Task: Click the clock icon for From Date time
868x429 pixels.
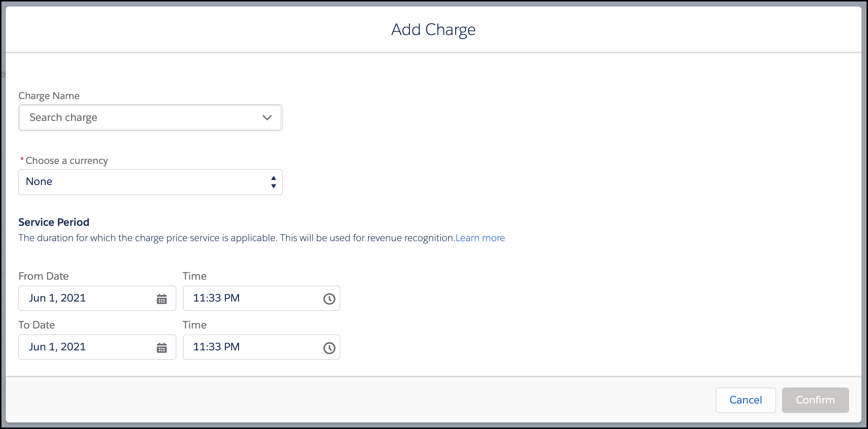Action: point(329,299)
